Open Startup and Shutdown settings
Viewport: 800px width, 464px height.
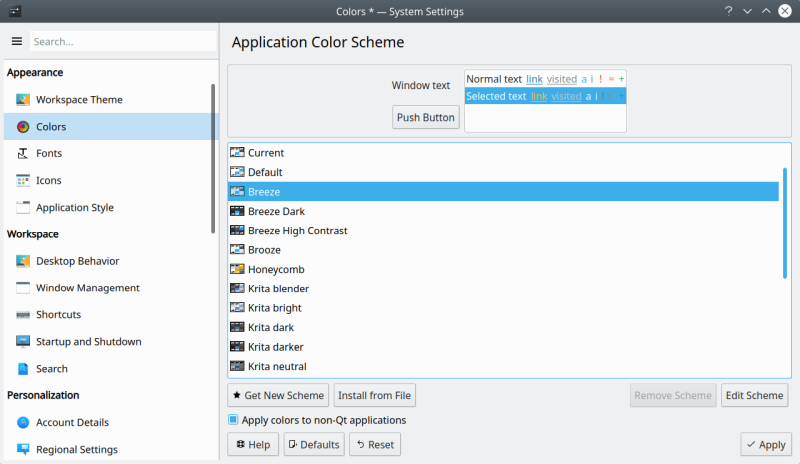(88, 342)
